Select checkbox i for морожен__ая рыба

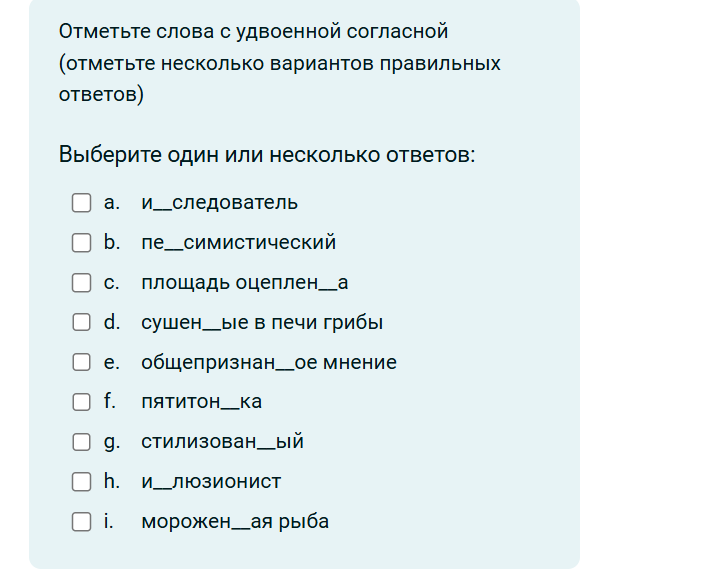pyautogui.click(x=81, y=521)
